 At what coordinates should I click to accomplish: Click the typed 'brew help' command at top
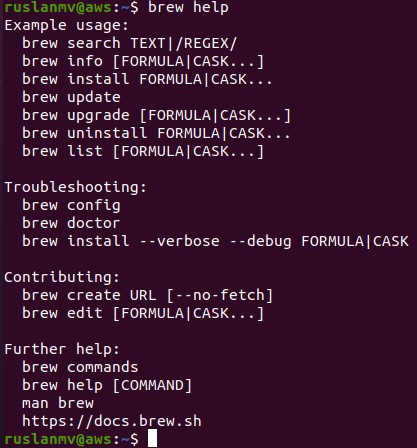(188, 7)
